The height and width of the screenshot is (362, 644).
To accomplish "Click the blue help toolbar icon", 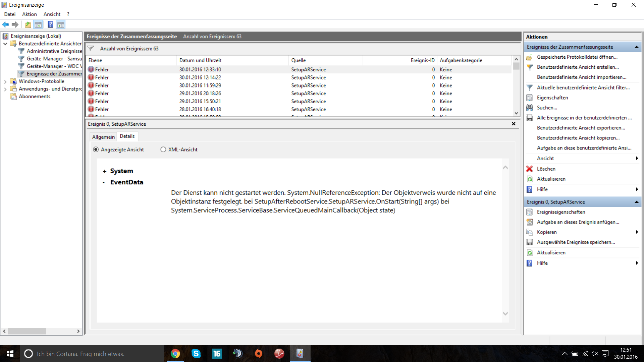I will point(50,24).
